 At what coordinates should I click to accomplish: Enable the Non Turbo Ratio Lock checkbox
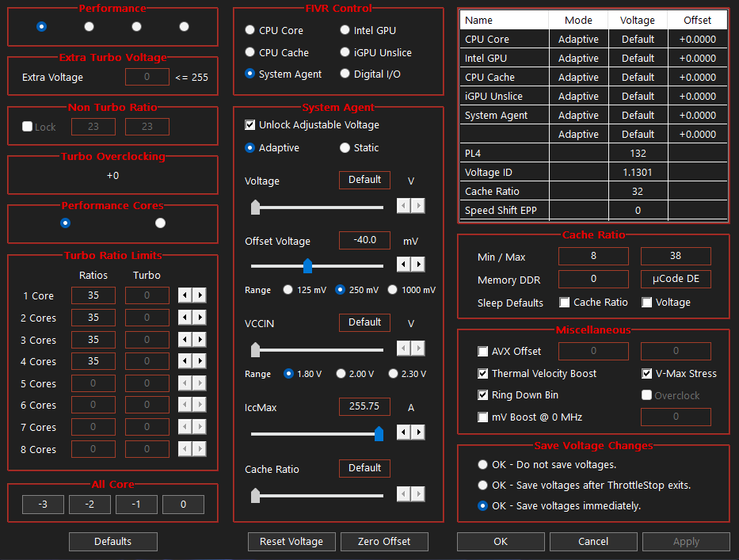pyautogui.click(x=28, y=126)
